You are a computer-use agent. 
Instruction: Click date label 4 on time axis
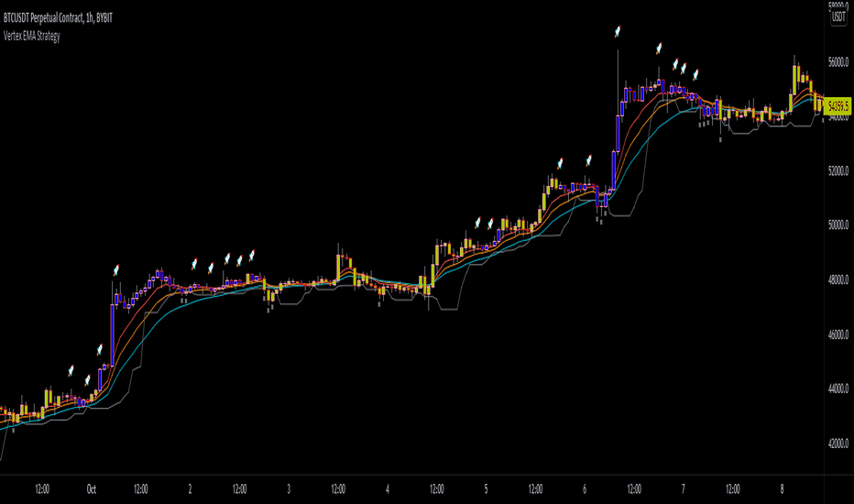388,489
